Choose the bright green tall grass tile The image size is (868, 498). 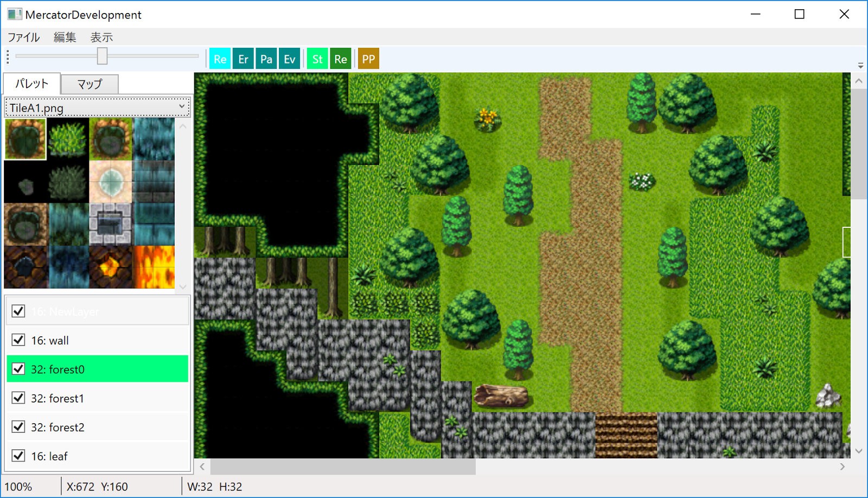68,139
